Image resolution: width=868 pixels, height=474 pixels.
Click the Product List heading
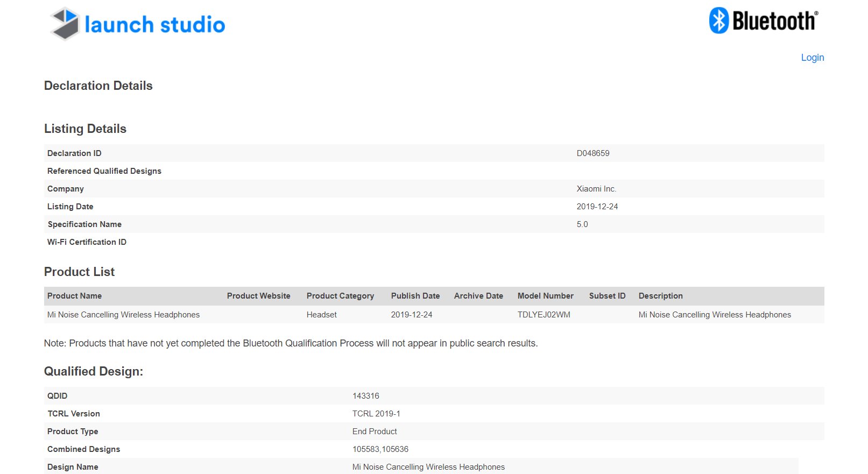79,272
